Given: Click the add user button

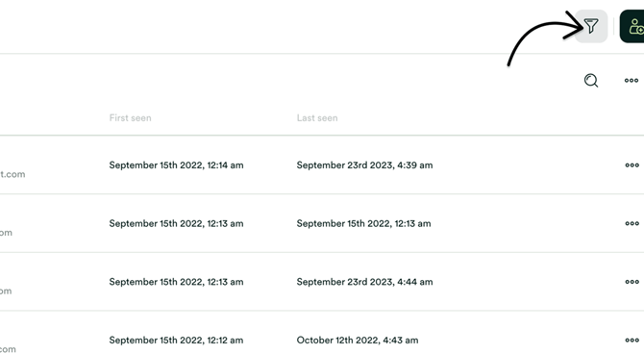Looking at the screenshot, I should 632,26.
